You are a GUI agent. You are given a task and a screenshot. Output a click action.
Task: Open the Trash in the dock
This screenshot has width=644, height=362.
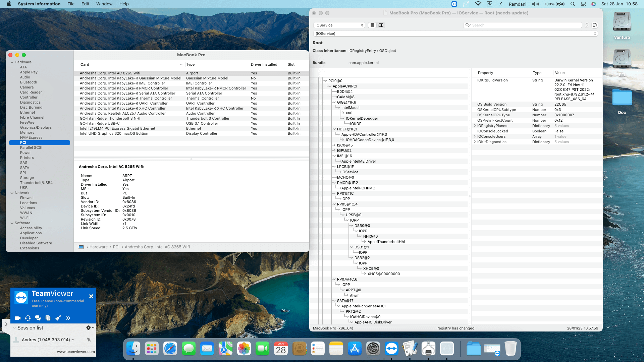(x=511, y=349)
